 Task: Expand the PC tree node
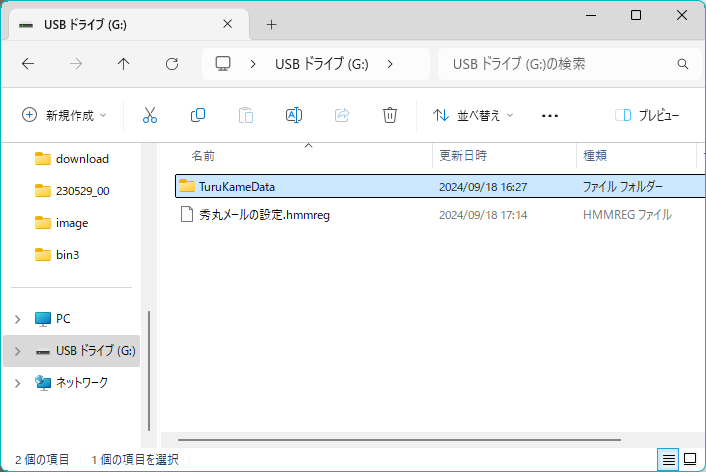point(17,319)
